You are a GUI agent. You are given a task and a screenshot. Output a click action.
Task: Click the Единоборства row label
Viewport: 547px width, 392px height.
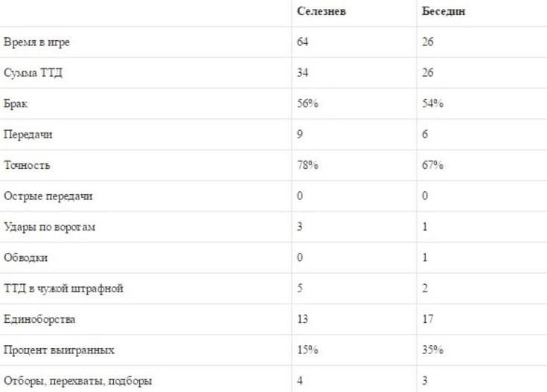[x=39, y=320]
